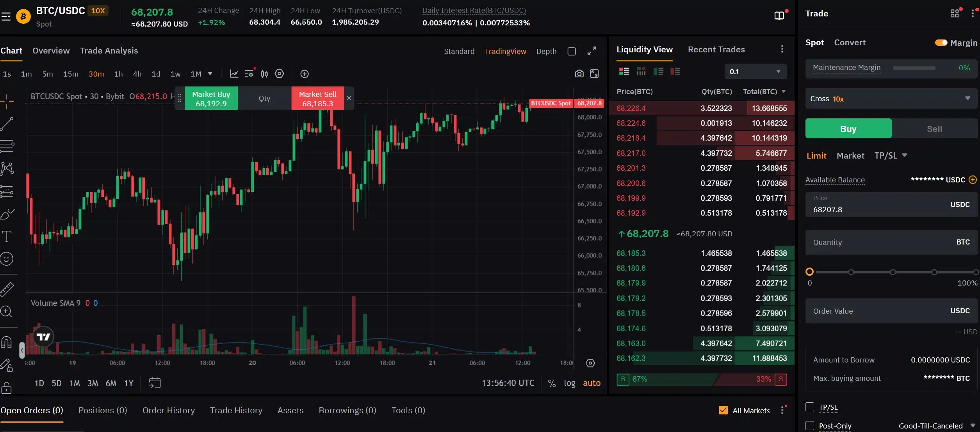
Task: Uncheck the All Markets checkbox
Action: click(723, 411)
